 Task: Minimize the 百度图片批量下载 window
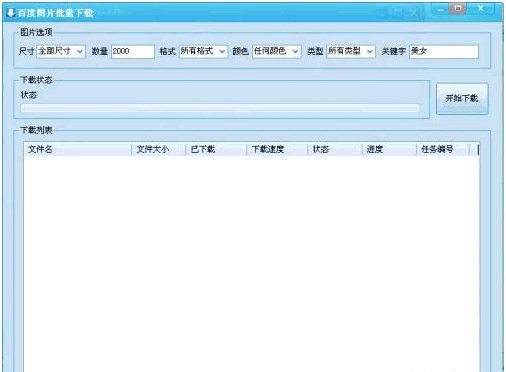(440, 9)
